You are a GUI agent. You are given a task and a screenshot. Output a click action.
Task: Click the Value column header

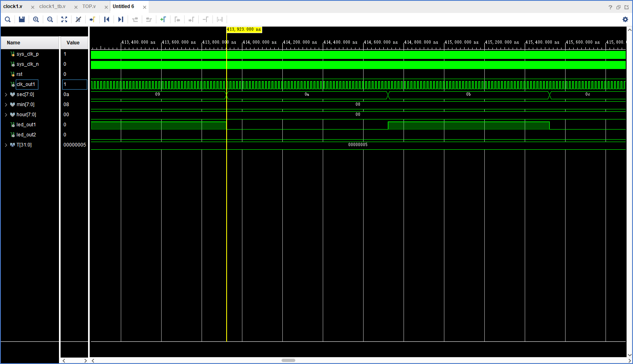pos(74,43)
